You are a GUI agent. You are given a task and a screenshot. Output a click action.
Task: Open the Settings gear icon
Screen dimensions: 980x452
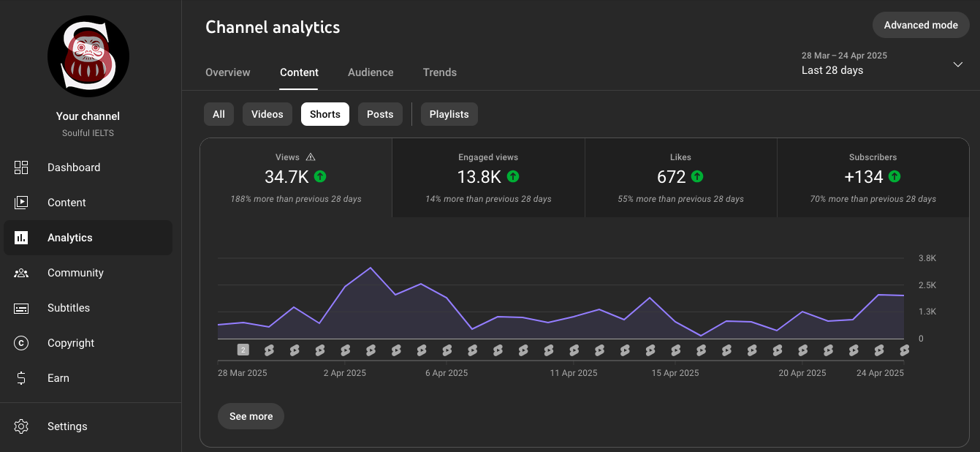21,426
